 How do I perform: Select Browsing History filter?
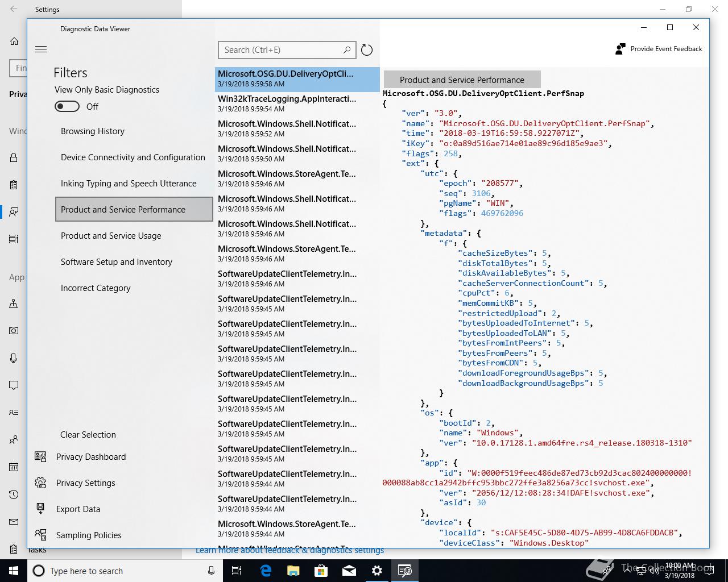click(134, 131)
